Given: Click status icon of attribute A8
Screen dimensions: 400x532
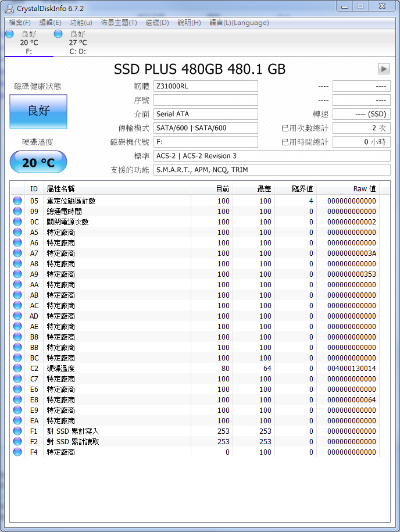Looking at the screenshot, I should [17, 263].
